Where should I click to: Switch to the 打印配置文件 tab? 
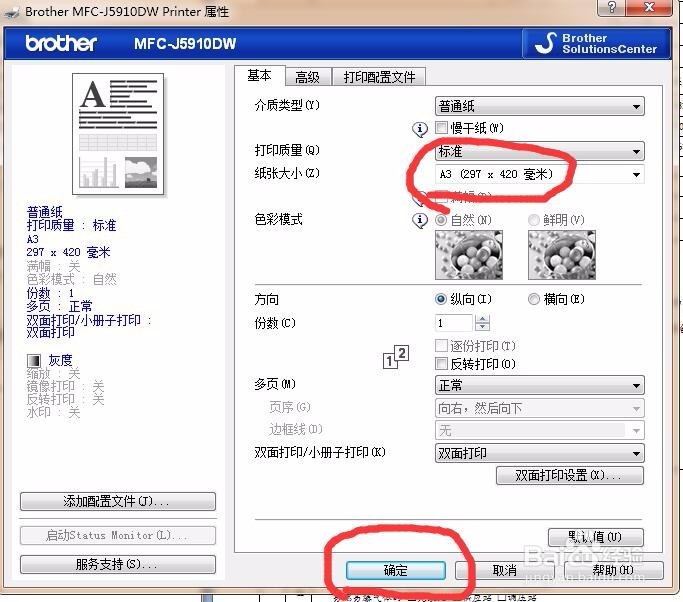pos(379,78)
